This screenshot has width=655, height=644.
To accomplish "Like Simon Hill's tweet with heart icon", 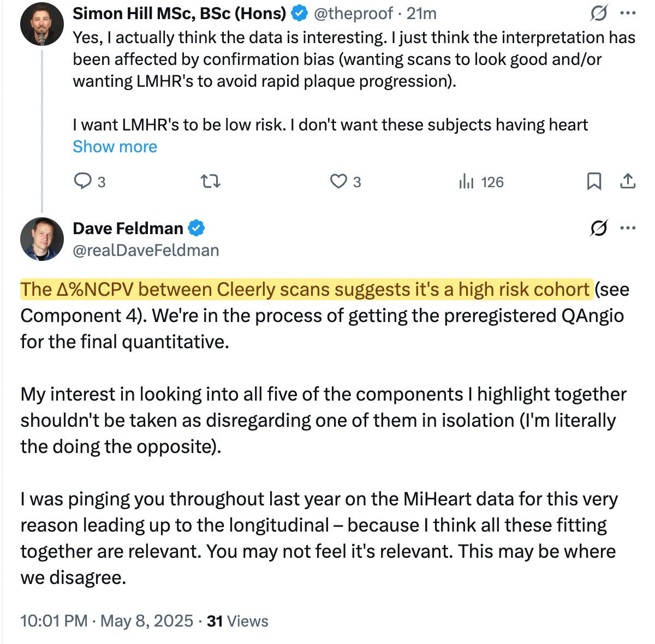I will (x=339, y=181).
